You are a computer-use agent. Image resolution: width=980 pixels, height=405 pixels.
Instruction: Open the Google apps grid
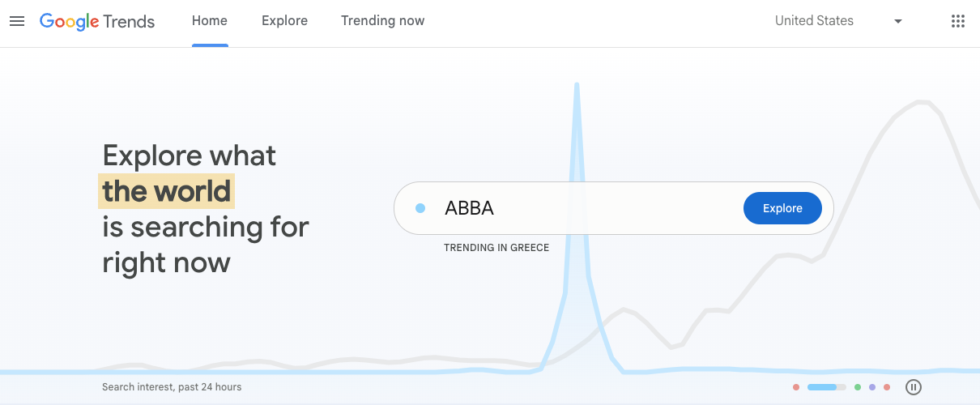[x=958, y=21]
